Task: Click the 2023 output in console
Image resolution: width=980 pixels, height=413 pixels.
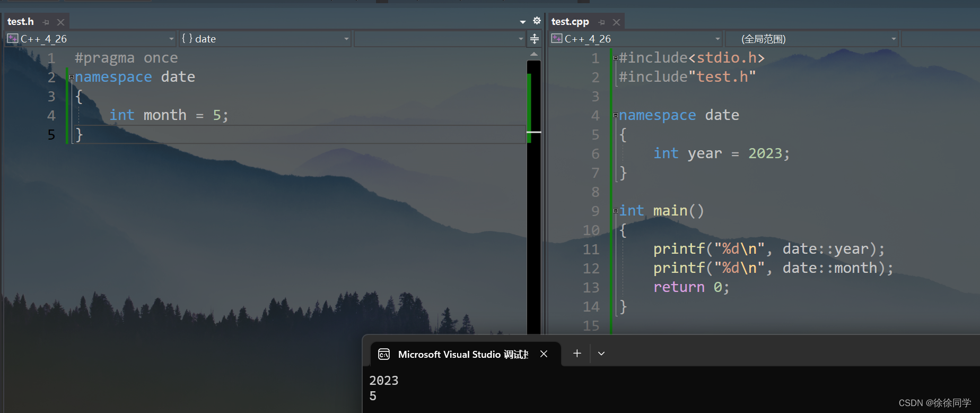Action: [384, 381]
